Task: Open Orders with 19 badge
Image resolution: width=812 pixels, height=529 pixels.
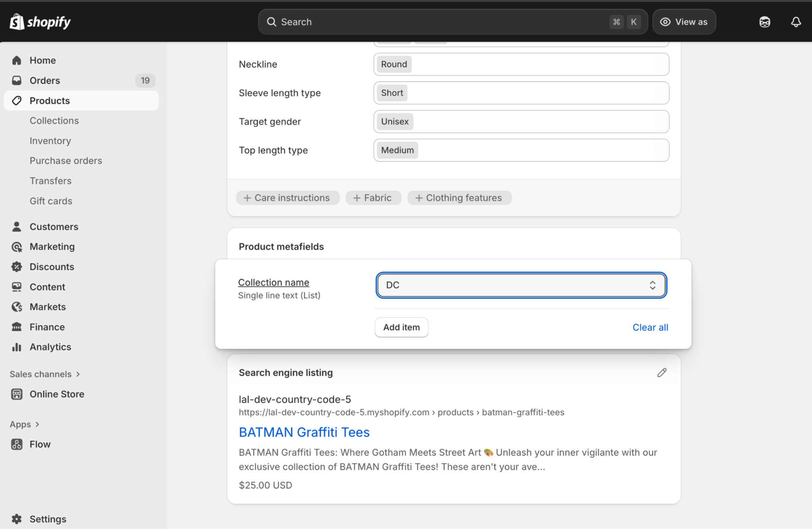Action: click(45, 81)
